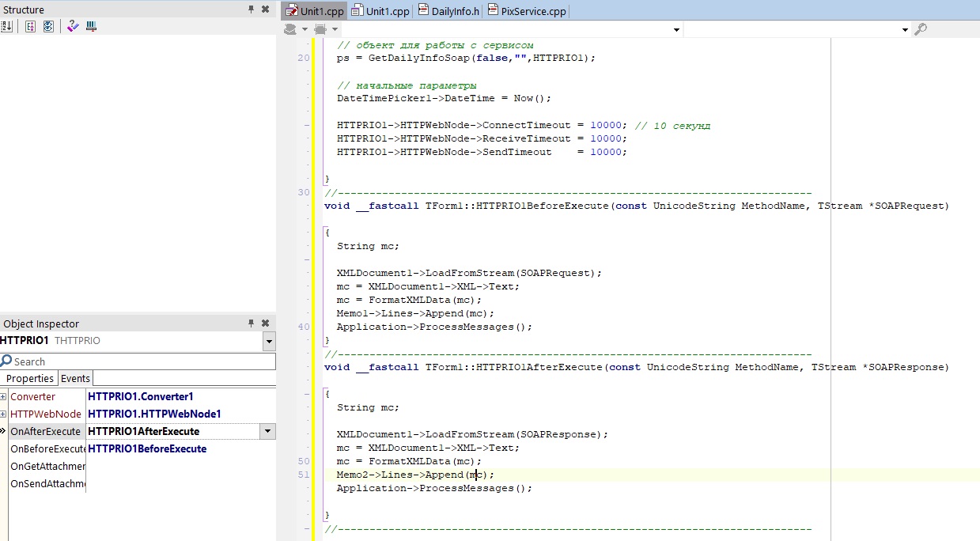Click the HTTPWebNode property name

(x=46, y=414)
